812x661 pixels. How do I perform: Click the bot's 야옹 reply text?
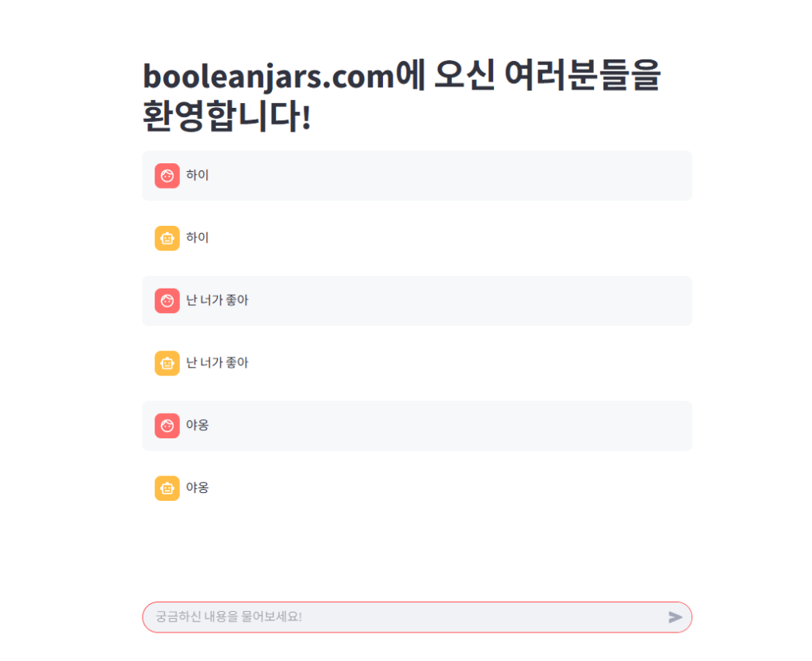click(x=197, y=487)
